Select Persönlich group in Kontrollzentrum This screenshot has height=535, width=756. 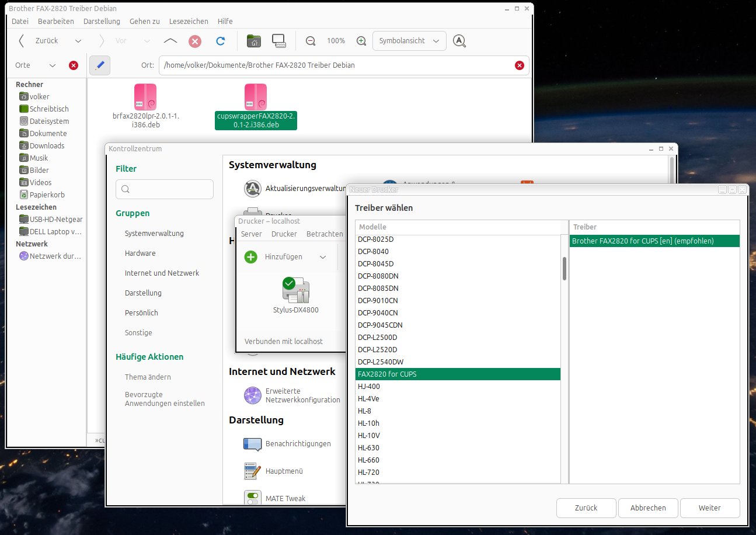[141, 313]
